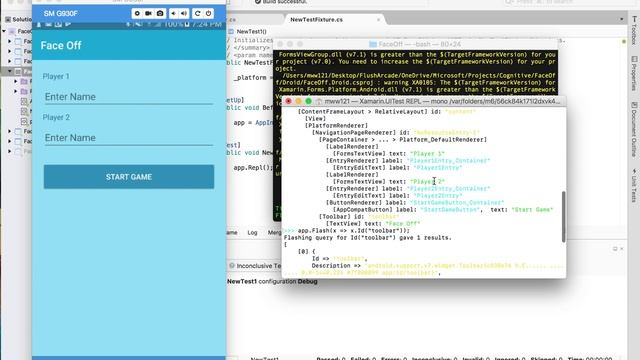This screenshot has height=360, width=640.
Task: Click the Player 2 label in app
Action: pos(56,117)
